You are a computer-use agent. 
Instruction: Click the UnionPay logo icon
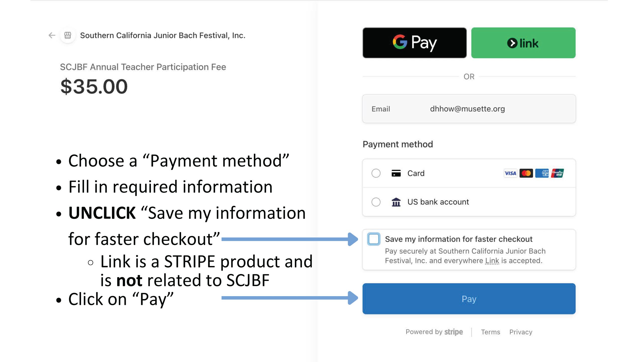(557, 173)
